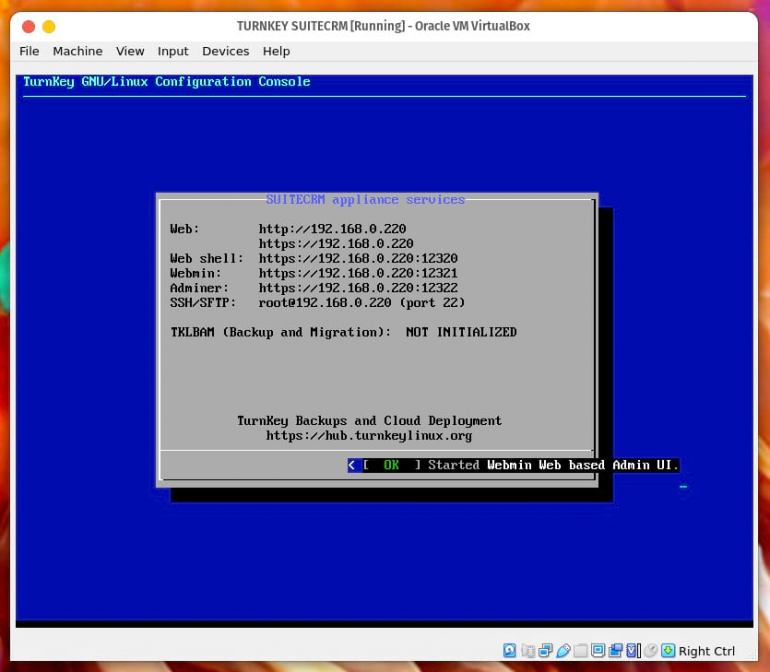Click the mouse integration status icon

click(651, 650)
